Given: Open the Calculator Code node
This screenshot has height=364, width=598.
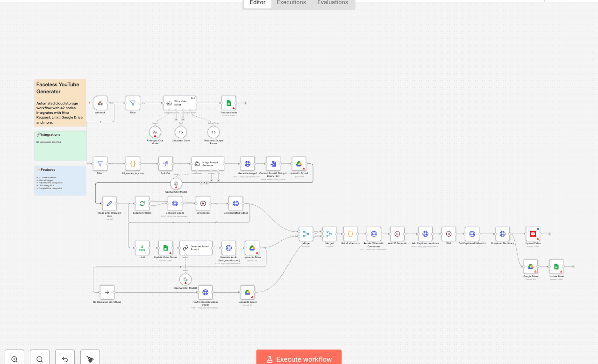Looking at the screenshot, I should [x=181, y=133].
